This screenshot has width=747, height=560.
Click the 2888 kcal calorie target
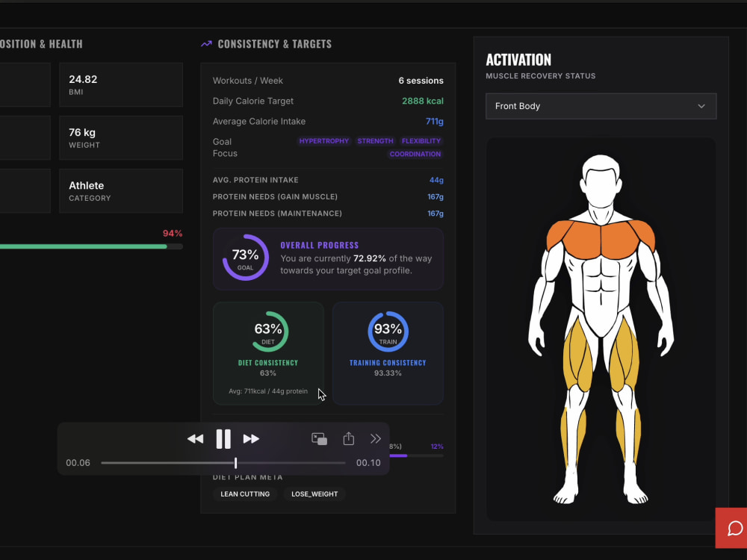pyautogui.click(x=423, y=101)
